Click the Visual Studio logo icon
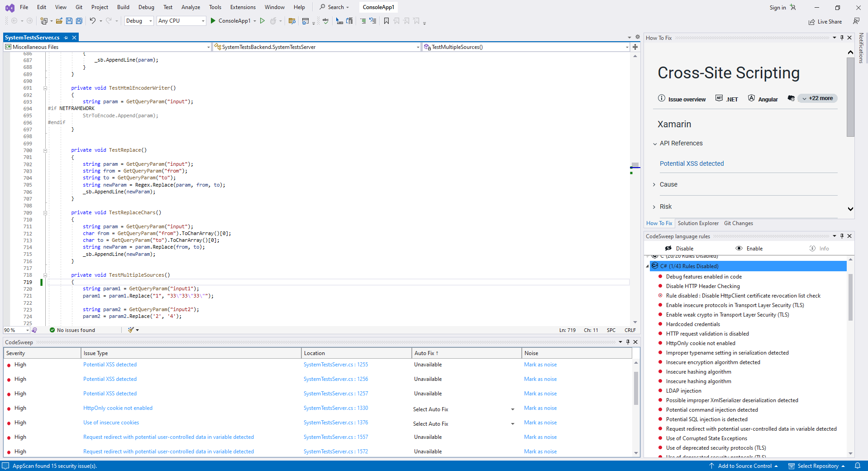This screenshot has height=471, width=868. pos(10,8)
